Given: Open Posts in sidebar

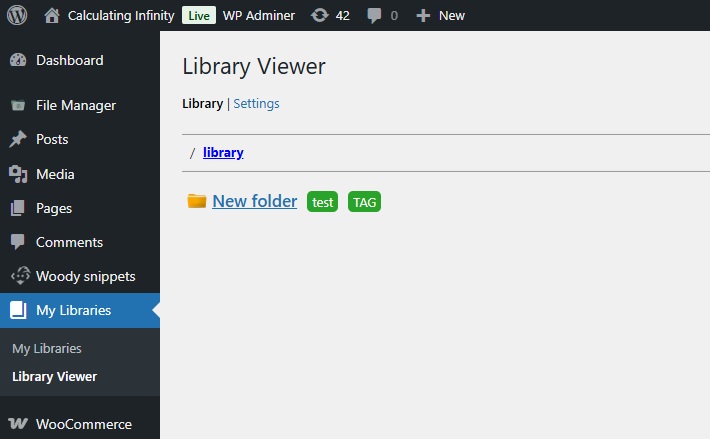Looking at the screenshot, I should 52,139.
